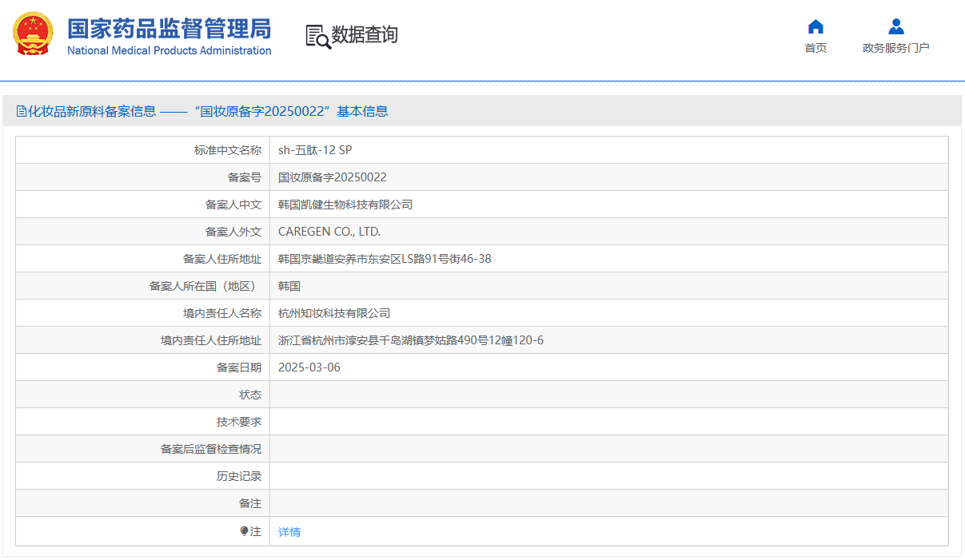Click the 数据查询 heading text
The width and height of the screenshot is (965, 560).
(365, 35)
